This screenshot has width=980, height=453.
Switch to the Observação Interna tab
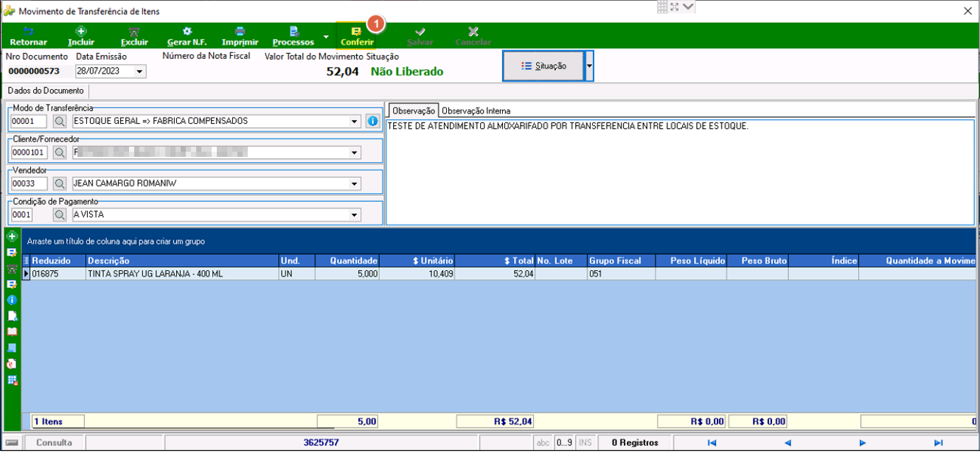point(476,110)
